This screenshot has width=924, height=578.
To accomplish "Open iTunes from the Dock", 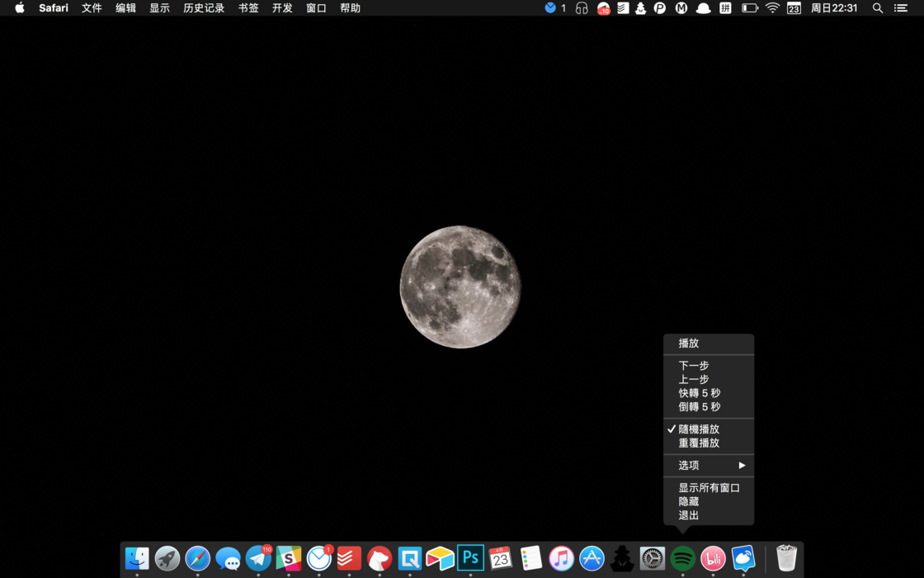I will 561,558.
